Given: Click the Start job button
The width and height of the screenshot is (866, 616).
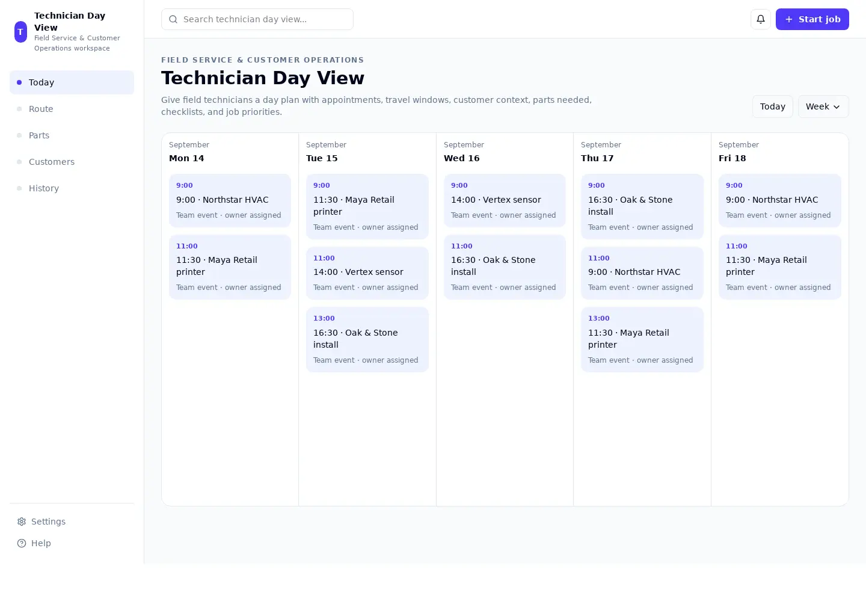Looking at the screenshot, I should point(812,19).
